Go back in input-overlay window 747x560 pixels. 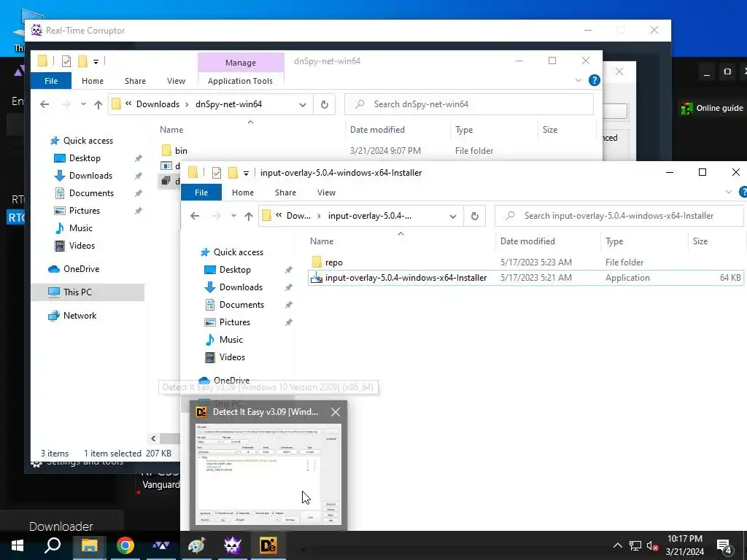click(194, 216)
